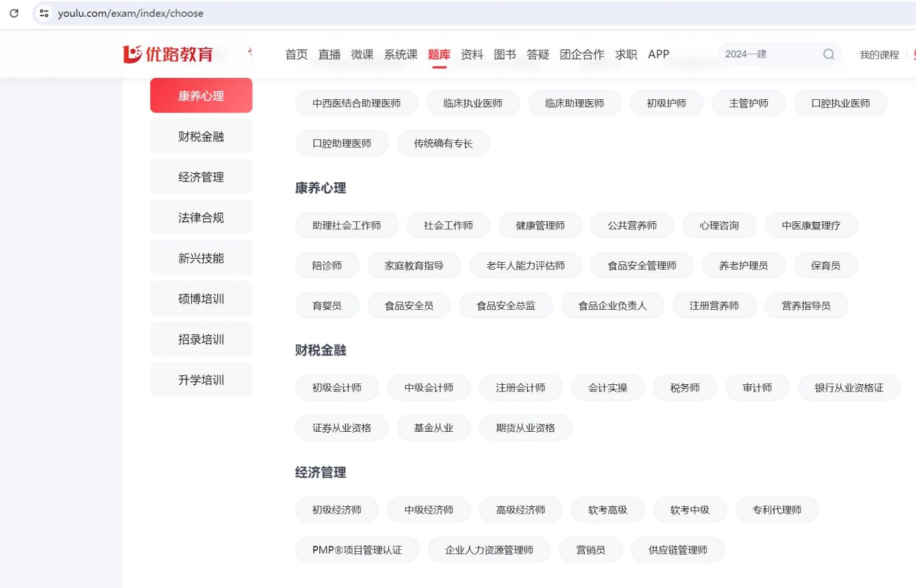
Task: Choose 证券从业资格 exam
Action: point(342,428)
